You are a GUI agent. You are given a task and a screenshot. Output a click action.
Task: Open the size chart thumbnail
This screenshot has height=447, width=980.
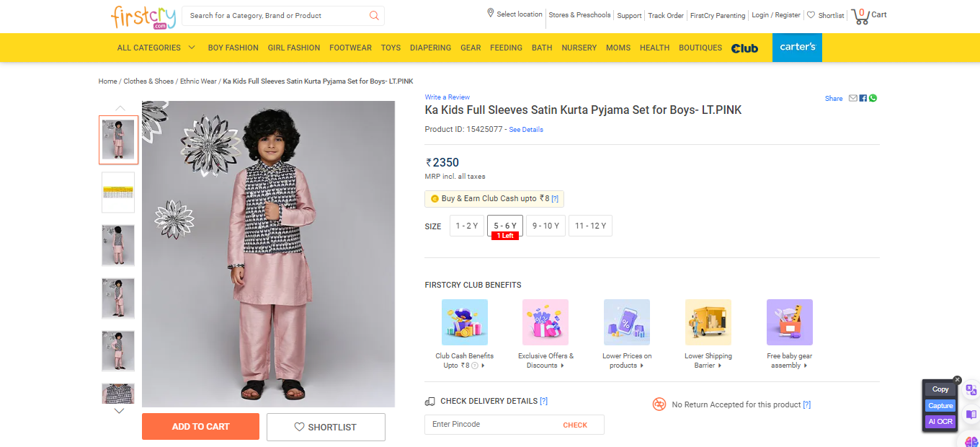[118, 192]
